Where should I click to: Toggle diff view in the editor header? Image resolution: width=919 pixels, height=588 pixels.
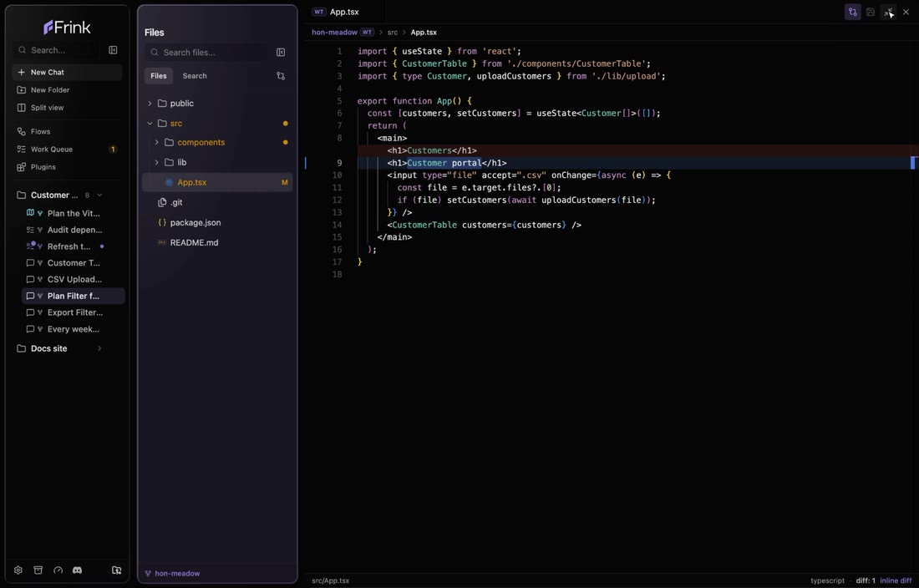[853, 12]
